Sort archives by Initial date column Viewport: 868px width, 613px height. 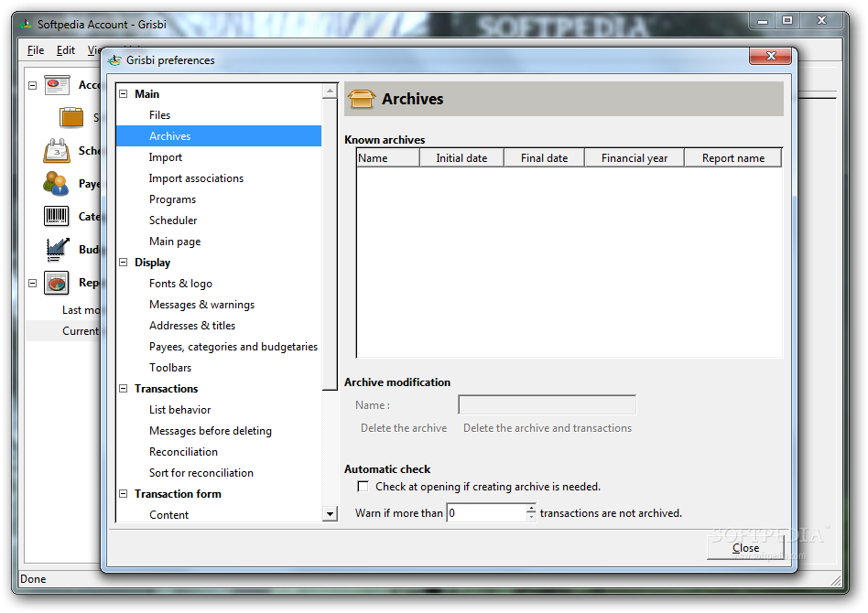point(461,157)
